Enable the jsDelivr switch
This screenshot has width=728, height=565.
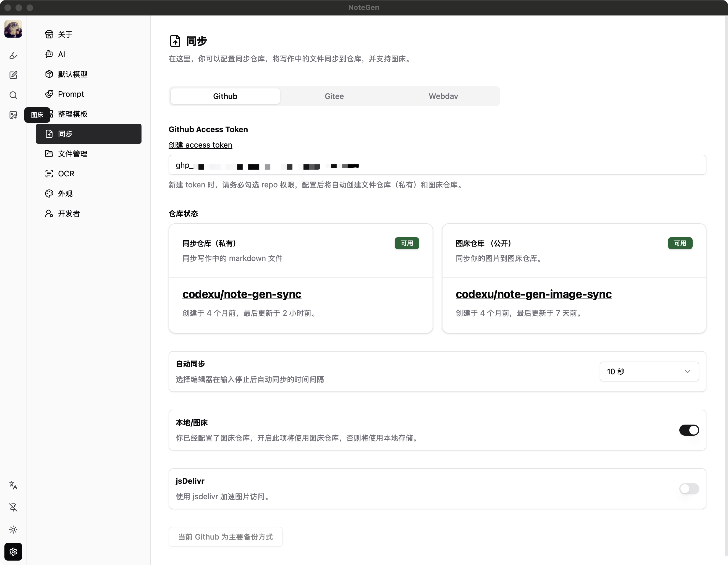[x=689, y=489]
